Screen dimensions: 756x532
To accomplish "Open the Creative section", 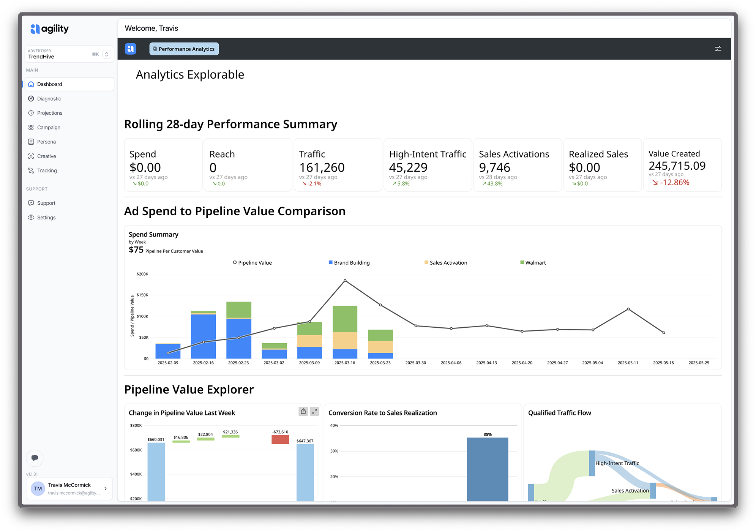I will 46,156.
